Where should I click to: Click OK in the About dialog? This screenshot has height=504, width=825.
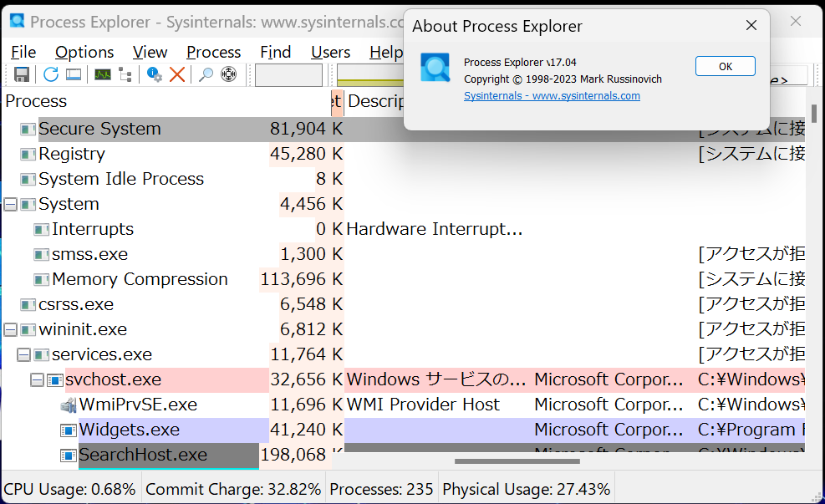pos(725,66)
